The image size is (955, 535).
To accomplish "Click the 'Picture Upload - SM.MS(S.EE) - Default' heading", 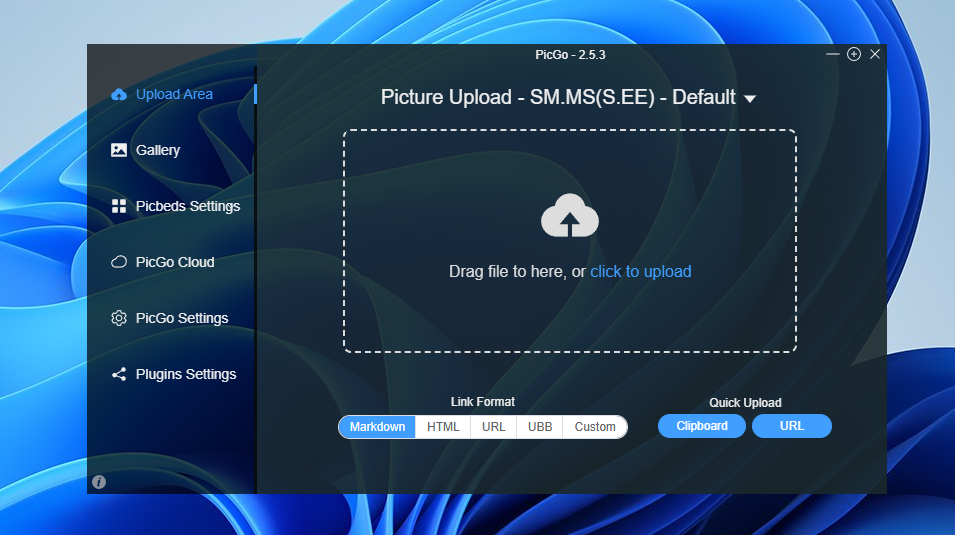I will tap(558, 97).
